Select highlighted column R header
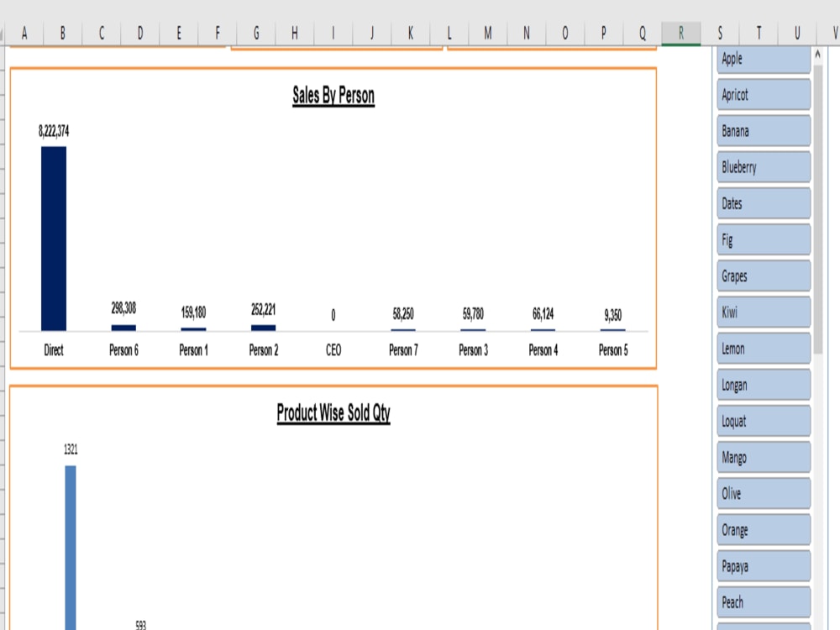Screen dimensions: 840x630 coord(681,34)
